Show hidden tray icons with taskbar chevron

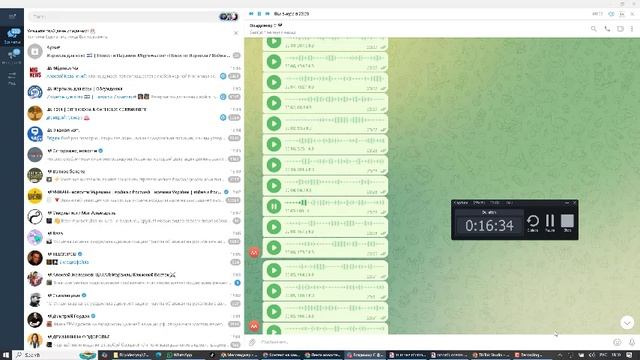560,355
